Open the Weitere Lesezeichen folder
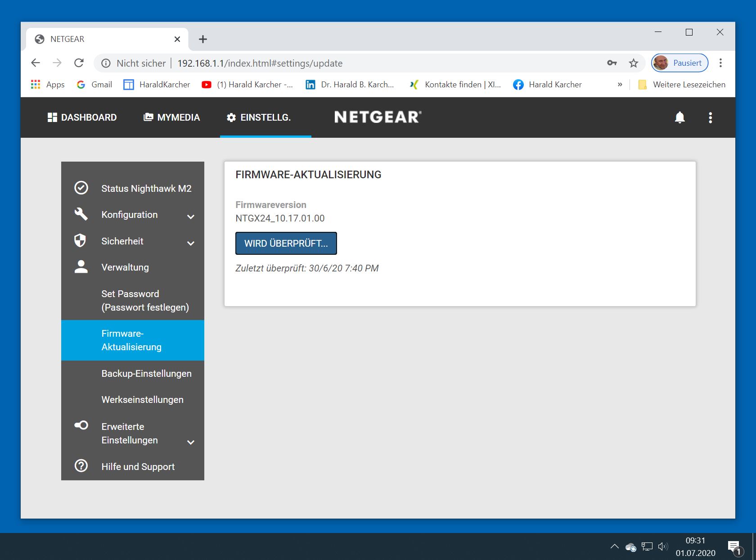Image resolution: width=756 pixels, height=560 pixels. (682, 85)
